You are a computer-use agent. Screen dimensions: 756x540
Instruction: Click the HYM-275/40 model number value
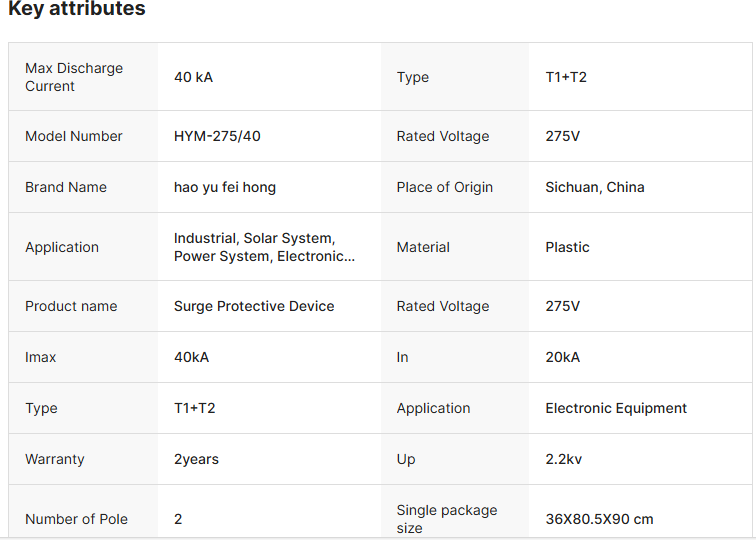tap(217, 136)
